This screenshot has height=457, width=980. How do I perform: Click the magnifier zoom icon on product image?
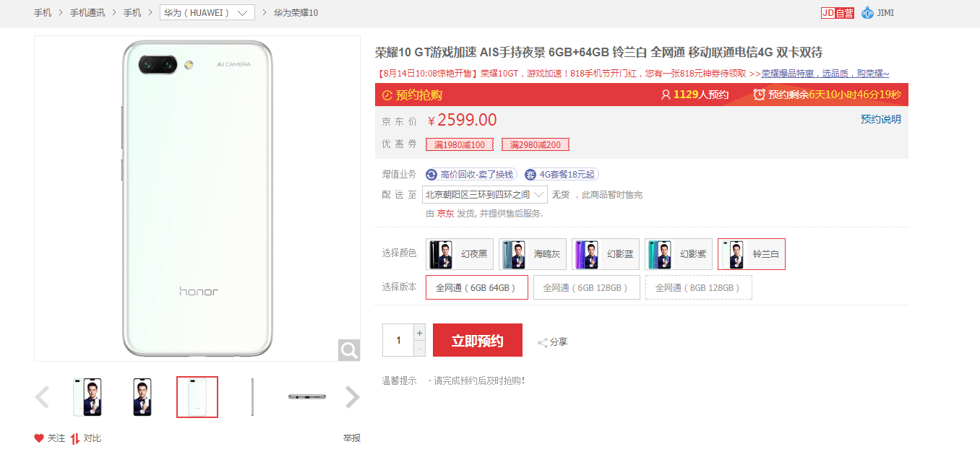coord(349,351)
